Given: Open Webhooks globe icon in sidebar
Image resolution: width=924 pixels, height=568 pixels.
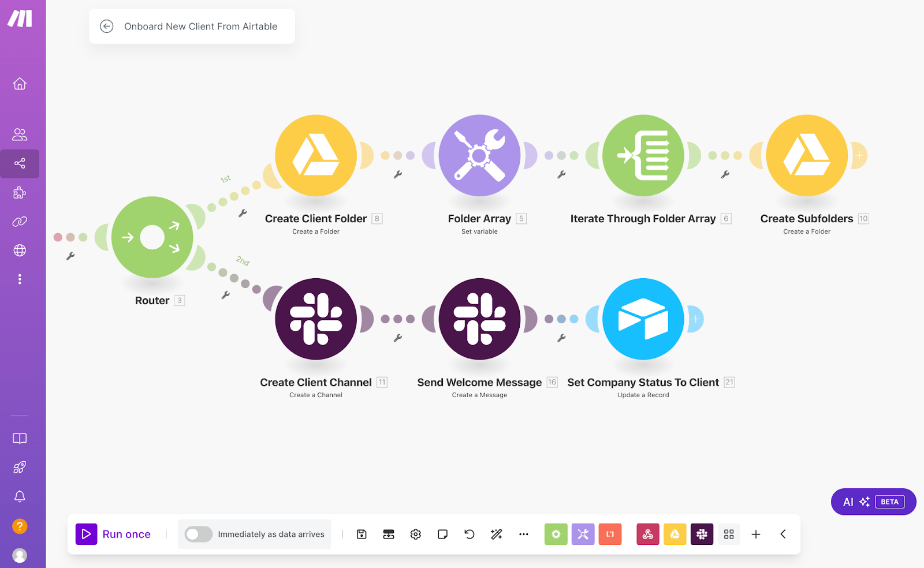Looking at the screenshot, I should point(20,251).
